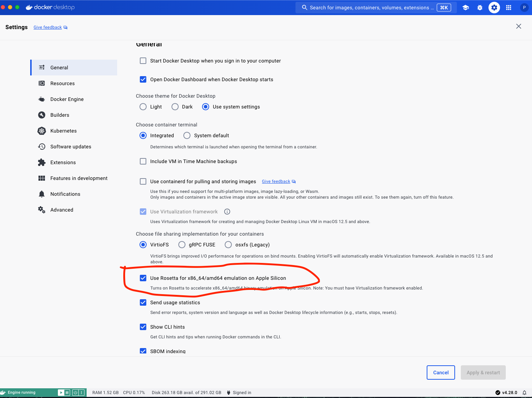Uncheck Send usage statistics

tap(143, 302)
